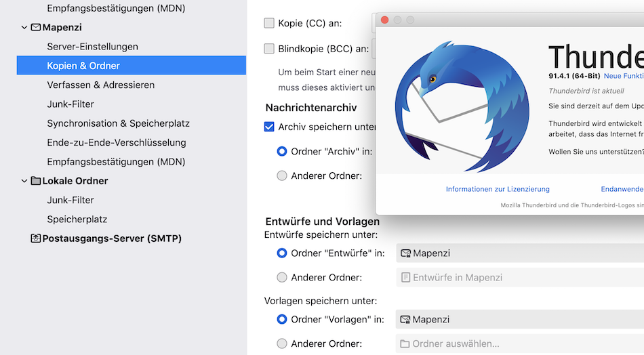The image size is (644, 355).
Task: Collapse the Mapenzi account tree
Action: point(24,28)
